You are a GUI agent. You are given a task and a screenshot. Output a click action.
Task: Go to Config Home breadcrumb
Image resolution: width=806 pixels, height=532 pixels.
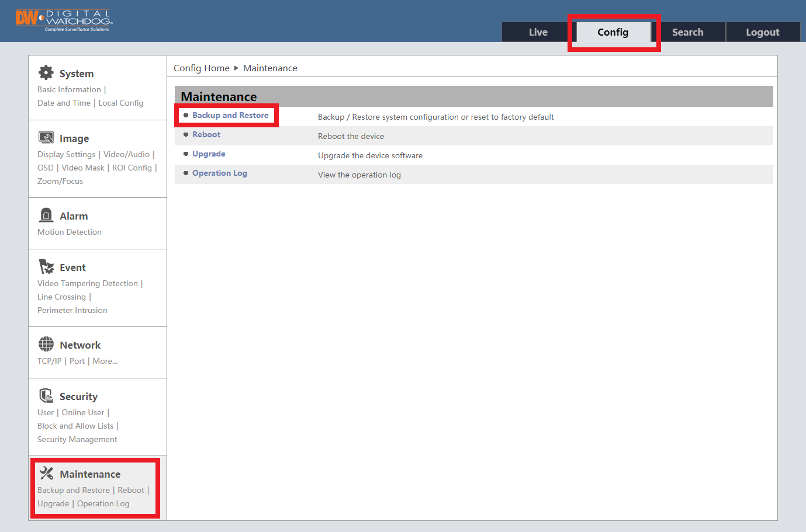point(201,68)
